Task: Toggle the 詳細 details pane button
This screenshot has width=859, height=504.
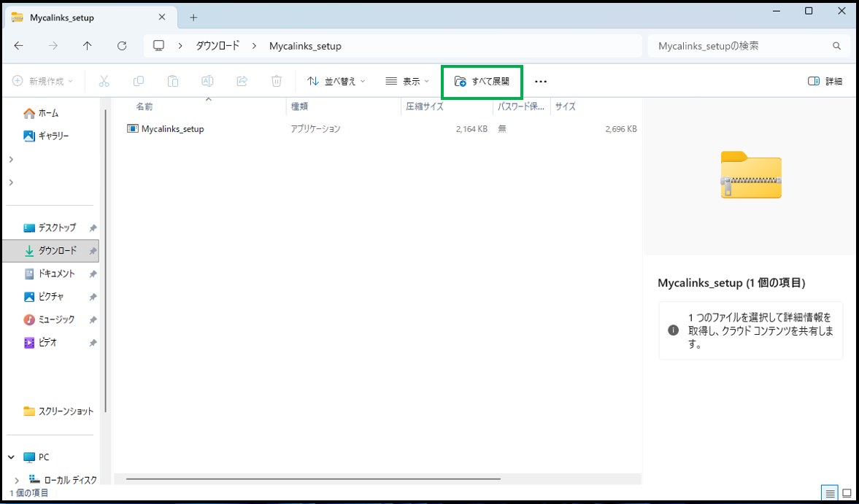Action: coord(825,82)
